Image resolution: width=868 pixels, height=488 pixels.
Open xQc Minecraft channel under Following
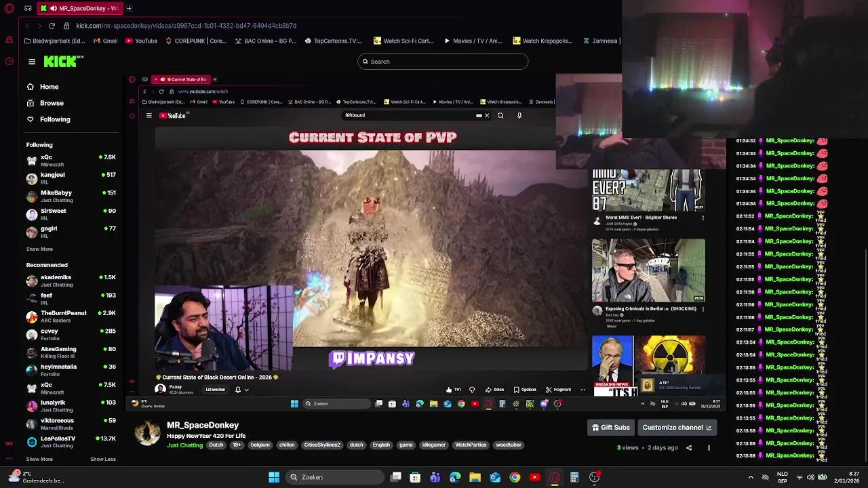pos(71,160)
